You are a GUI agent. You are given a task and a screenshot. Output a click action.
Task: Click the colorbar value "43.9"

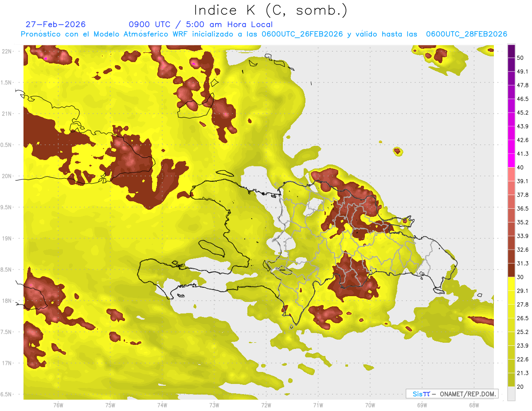523,126
